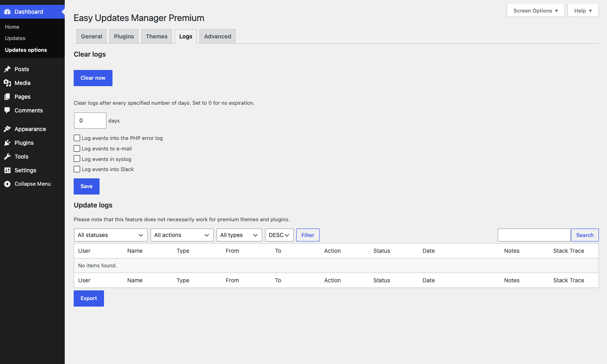Enable Log events into the PHP error log
Viewport: 607px width, 364px height.
(77, 138)
